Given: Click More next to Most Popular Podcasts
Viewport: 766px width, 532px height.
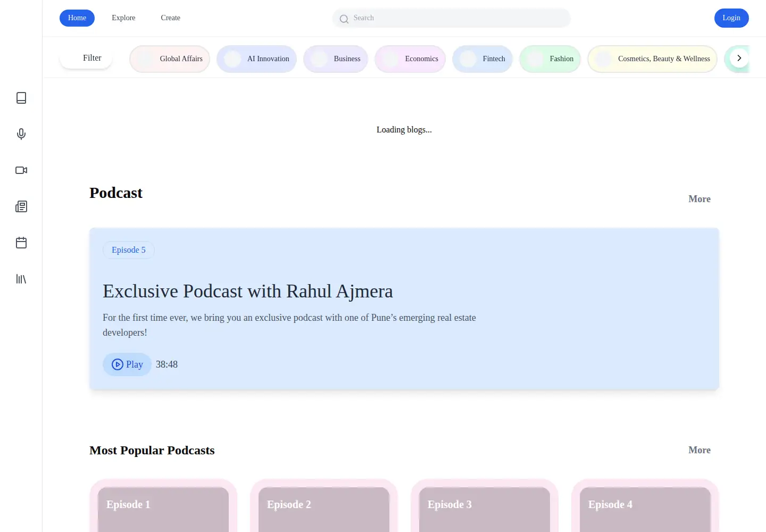Looking at the screenshot, I should [x=700, y=450].
